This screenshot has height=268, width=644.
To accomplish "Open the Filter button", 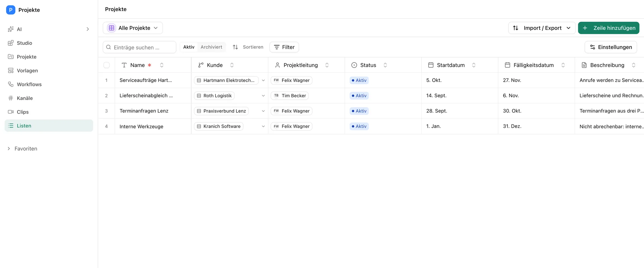I will tap(284, 47).
